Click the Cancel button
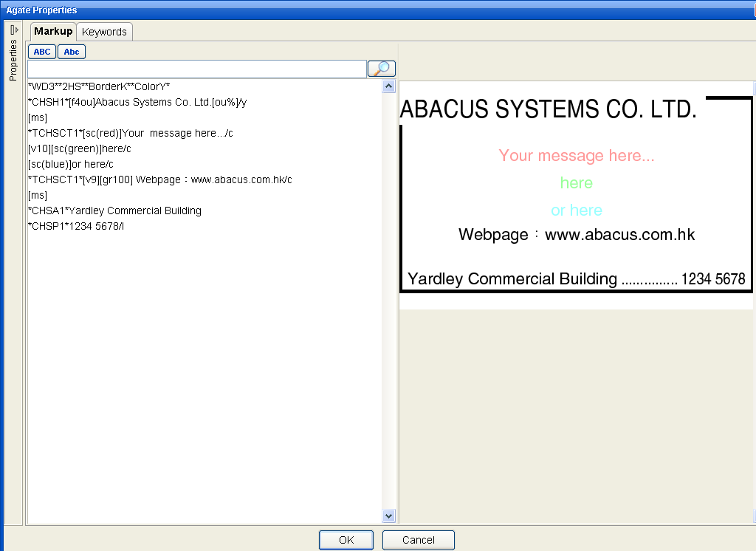Screen dimensions: 756x551 [x=419, y=540]
